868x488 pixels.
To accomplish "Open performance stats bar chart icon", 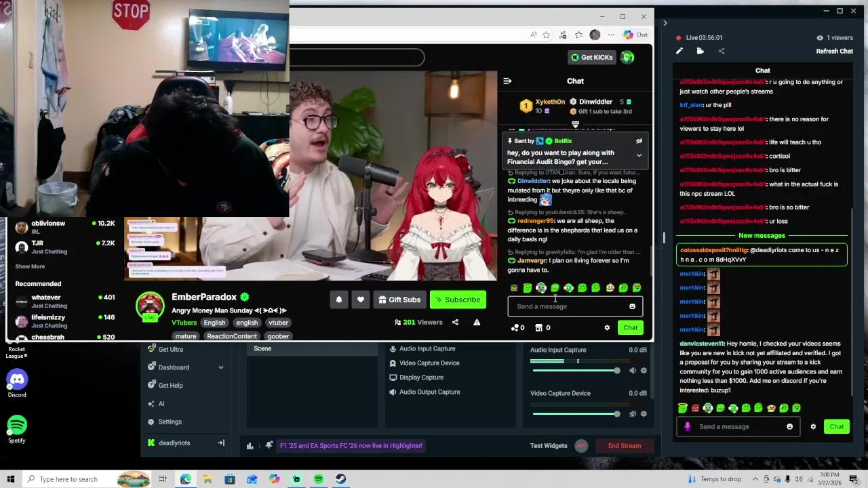I will [250, 446].
